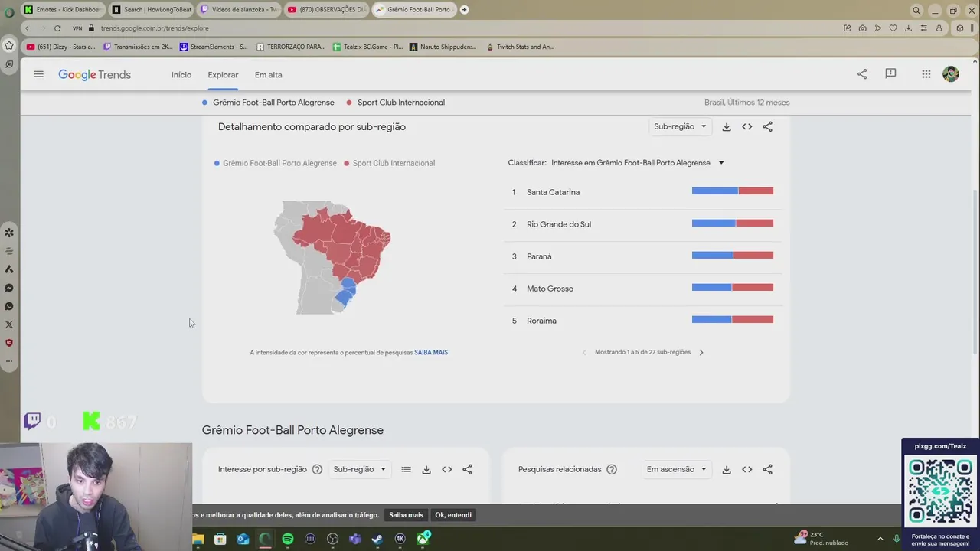Open the Xbox app in taskbar
The width and height of the screenshot is (980, 551).
423,539
